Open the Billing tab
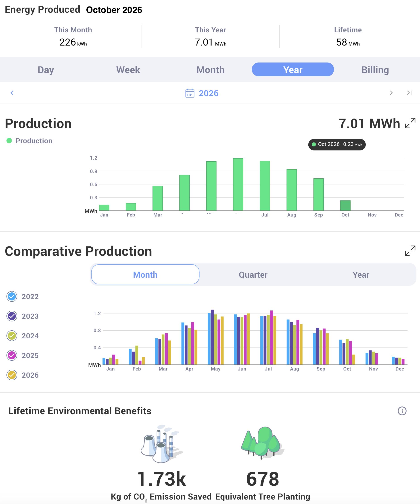Image resolution: width=420 pixels, height=504 pixels. point(375,70)
